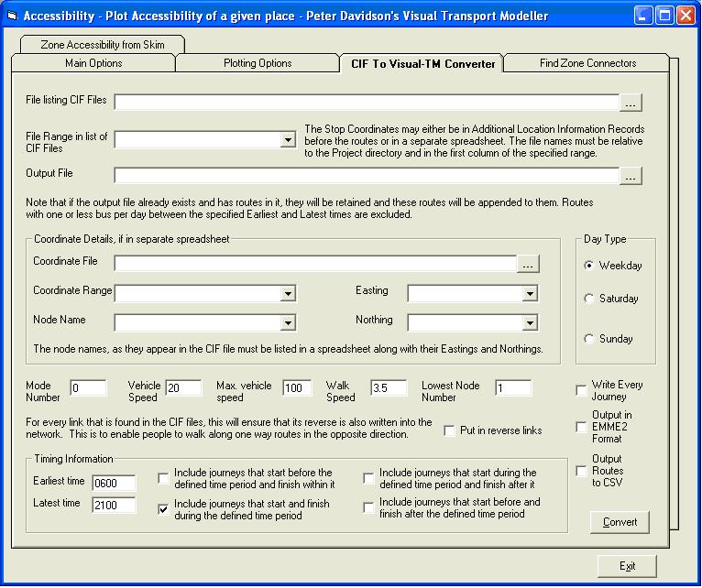Image resolution: width=702 pixels, height=588 pixels.
Task: Open browse dialog for Coordinate File
Action: (x=527, y=265)
